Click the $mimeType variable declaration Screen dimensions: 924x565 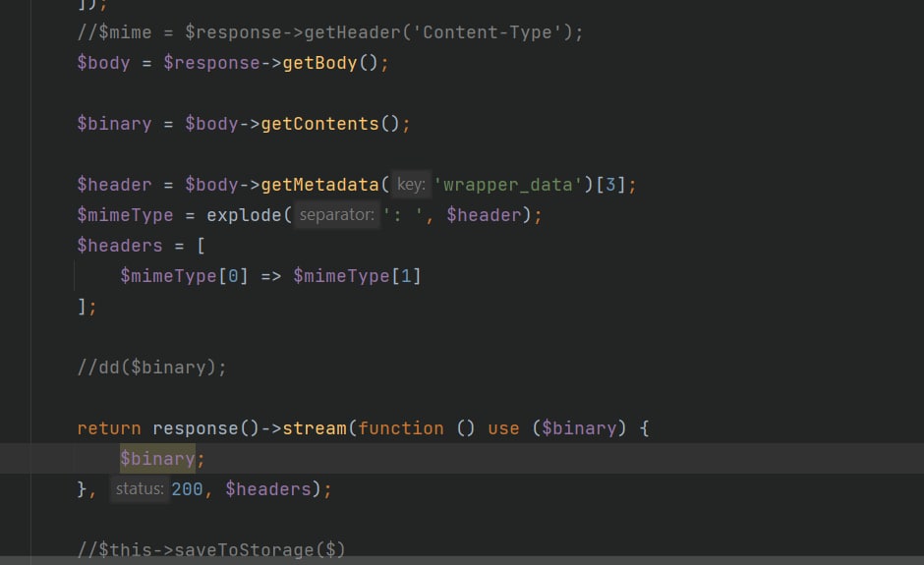pyautogui.click(x=125, y=215)
